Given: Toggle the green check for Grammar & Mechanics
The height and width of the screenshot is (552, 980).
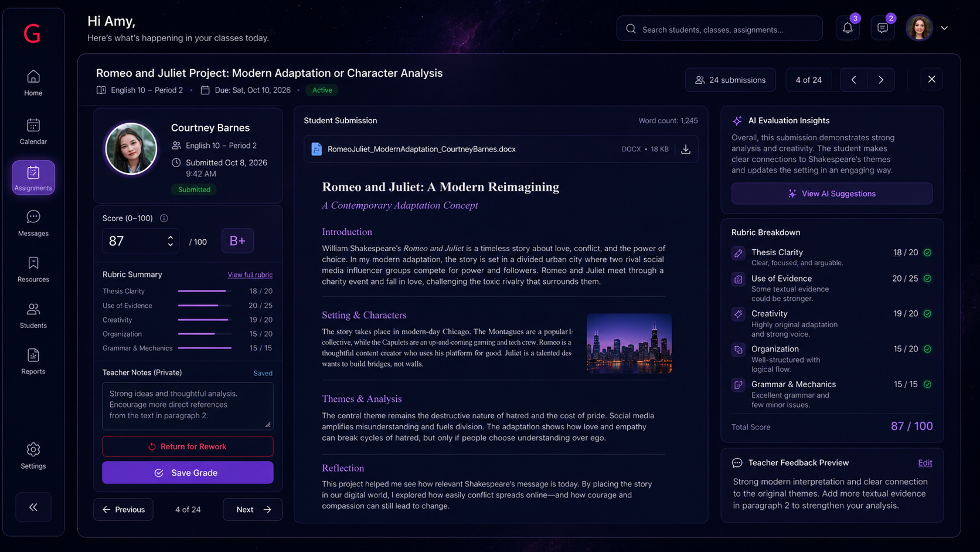Looking at the screenshot, I should tap(927, 384).
